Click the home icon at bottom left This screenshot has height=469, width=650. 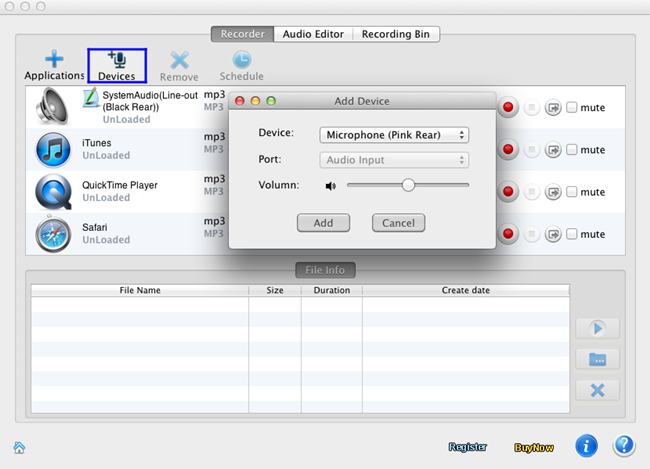click(x=19, y=447)
